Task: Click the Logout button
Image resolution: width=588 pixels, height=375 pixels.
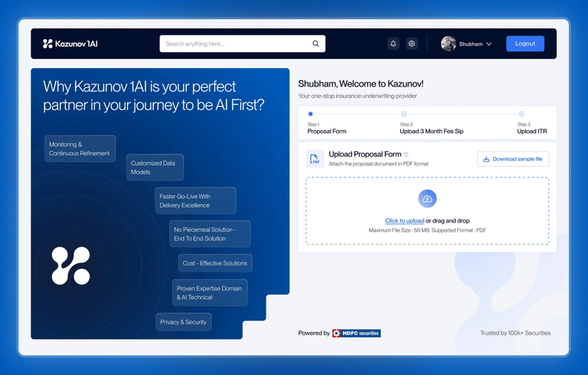Action: click(x=525, y=44)
